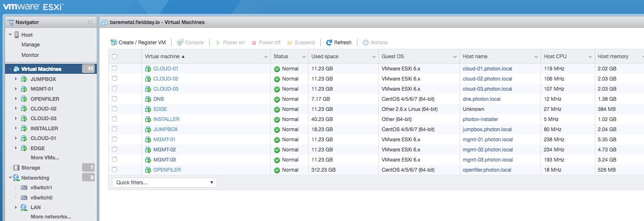
Task: Click the VMware ESXi logo
Action: click(34, 7)
